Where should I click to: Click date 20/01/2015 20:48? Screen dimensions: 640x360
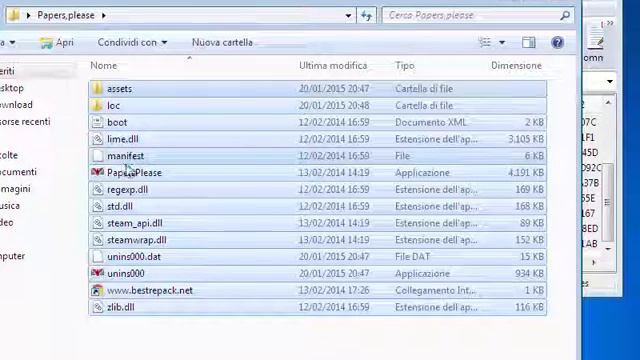coord(334,105)
